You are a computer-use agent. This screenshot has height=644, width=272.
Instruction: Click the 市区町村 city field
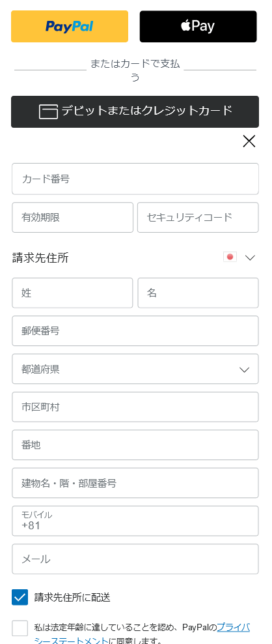coord(135,407)
